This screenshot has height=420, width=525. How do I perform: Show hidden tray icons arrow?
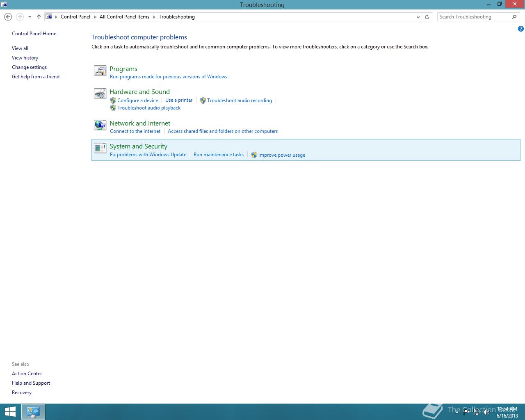tap(457, 412)
